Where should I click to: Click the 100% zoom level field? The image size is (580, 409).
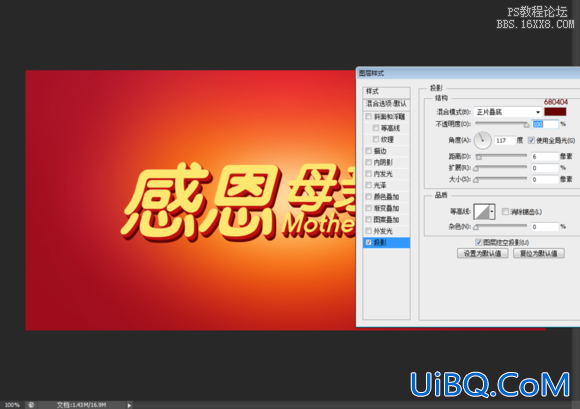[x=12, y=405]
